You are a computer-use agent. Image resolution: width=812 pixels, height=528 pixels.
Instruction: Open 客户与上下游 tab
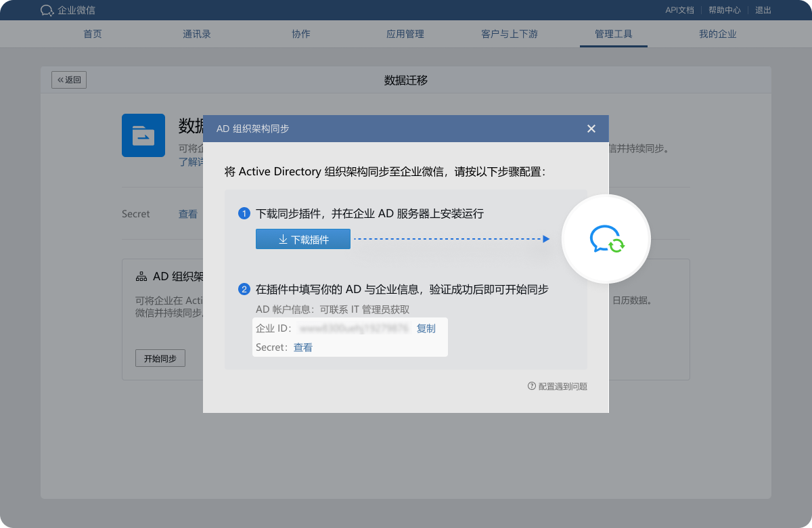[x=510, y=34]
